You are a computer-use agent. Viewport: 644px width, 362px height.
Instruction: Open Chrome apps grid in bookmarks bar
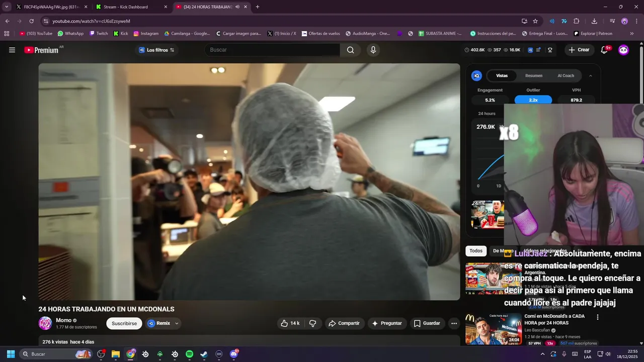pyautogui.click(x=7, y=34)
